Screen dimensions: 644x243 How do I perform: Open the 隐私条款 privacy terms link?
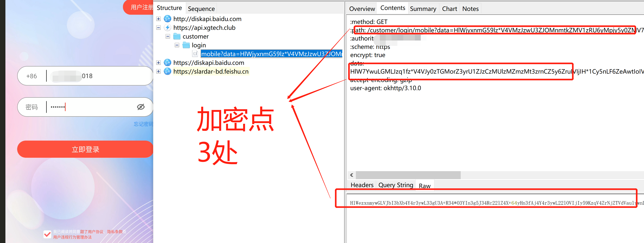(x=115, y=232)
